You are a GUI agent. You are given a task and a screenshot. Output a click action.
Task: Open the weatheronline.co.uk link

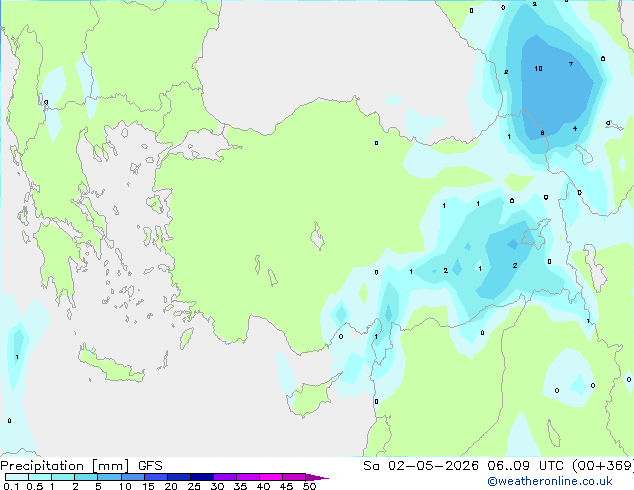click(x=550, y=481)
